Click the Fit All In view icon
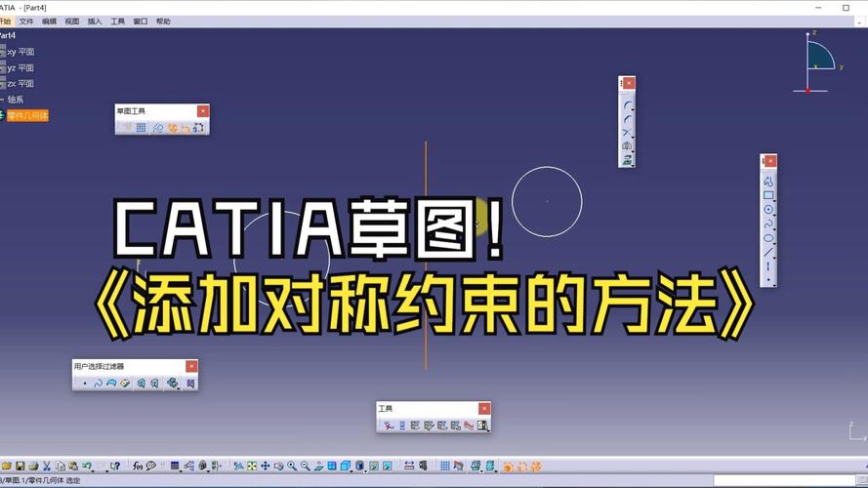 [x=252, y=466]
